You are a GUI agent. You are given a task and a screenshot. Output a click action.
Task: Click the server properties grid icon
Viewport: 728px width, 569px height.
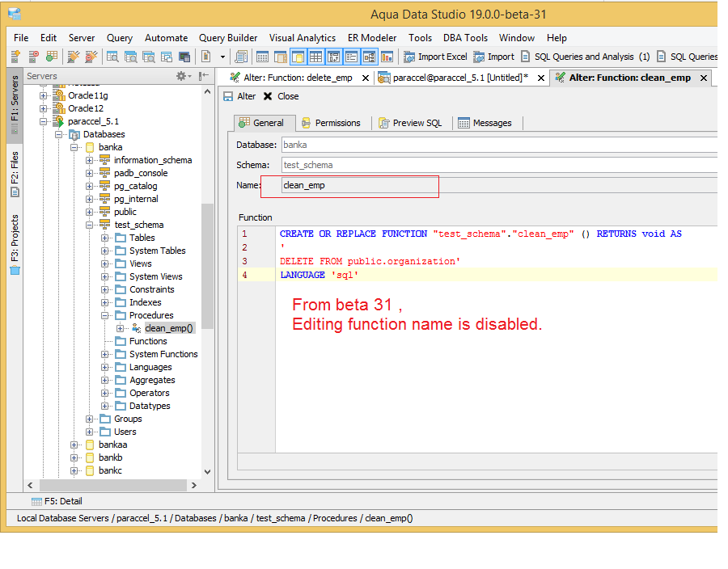coord(52,57)
